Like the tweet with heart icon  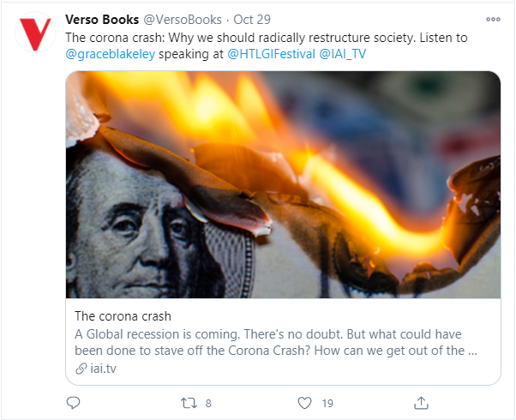[304, 403]
